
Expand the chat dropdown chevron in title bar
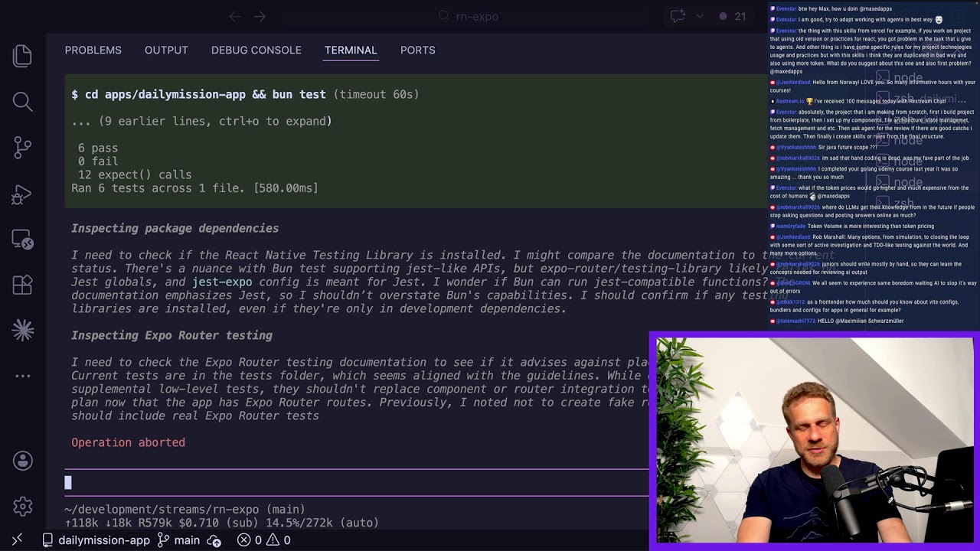tap(699, 16)
